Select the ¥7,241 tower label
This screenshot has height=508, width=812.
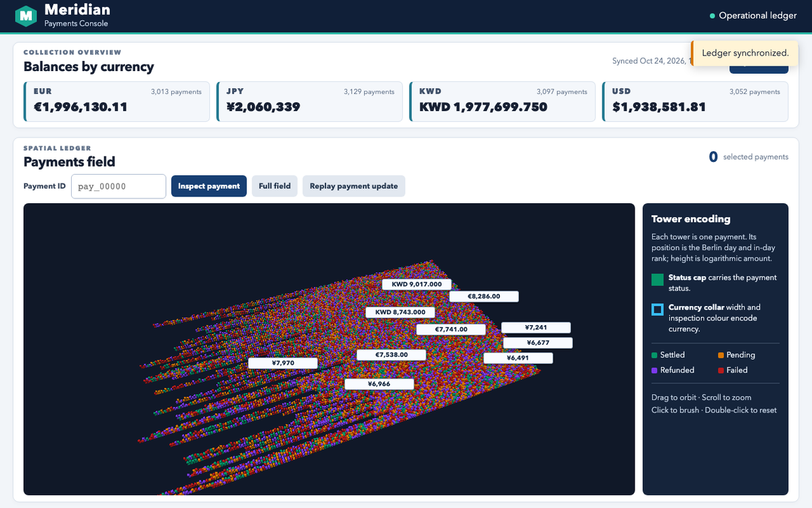(536, 327)
